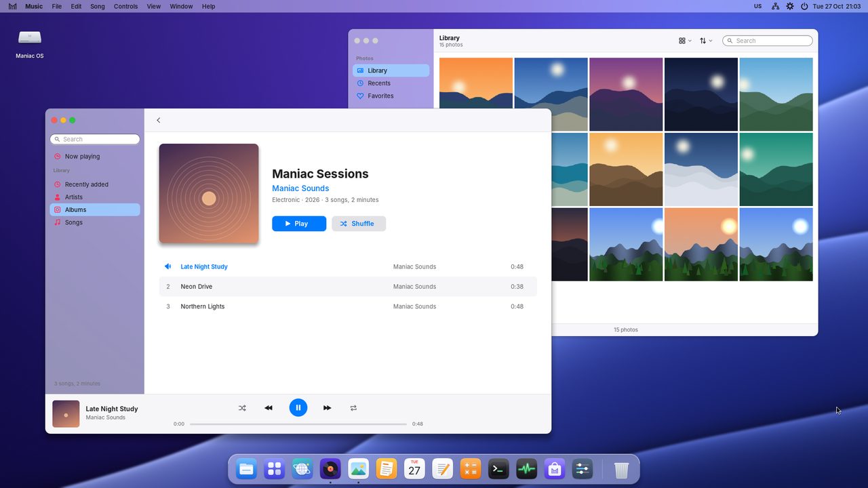Viewport: 868px width, 488px height.
Task: Go to the previous track
Action: [269, 408]
